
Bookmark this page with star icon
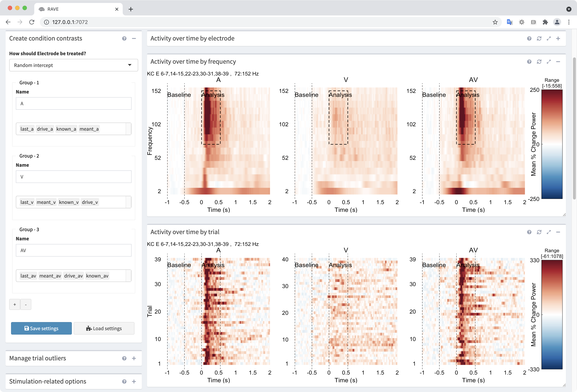pos(495,22)
